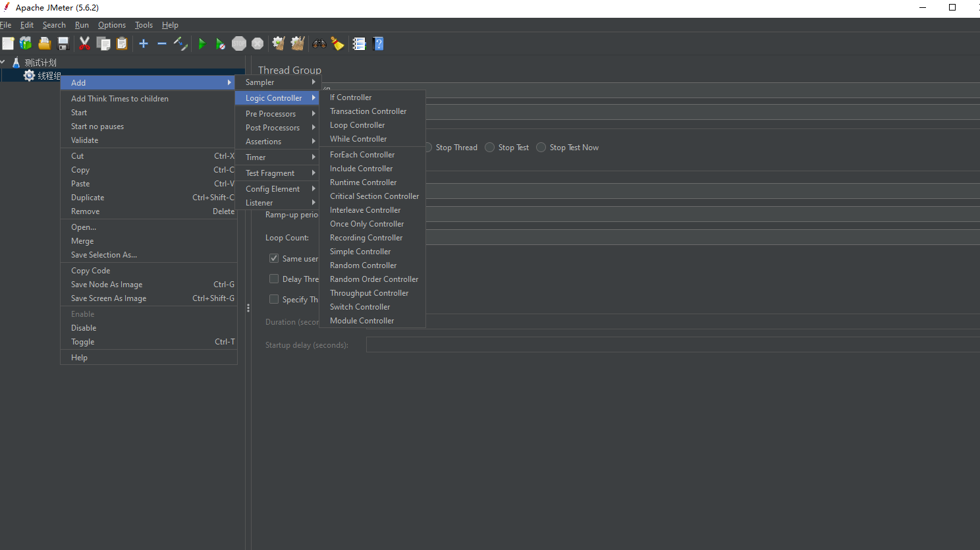Screen dimensions: 980x550
Task: Click the Toggle enable/disable toolbar icon
Action: coord(180,43)
